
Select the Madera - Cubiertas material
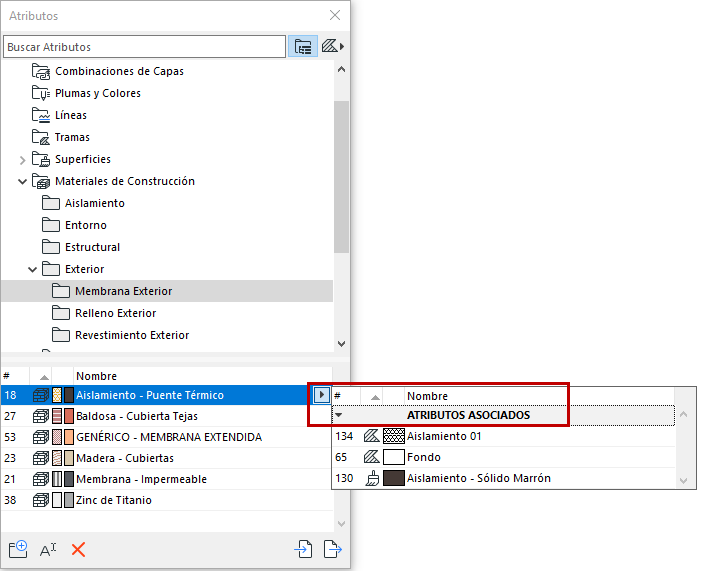pos(167,458)
